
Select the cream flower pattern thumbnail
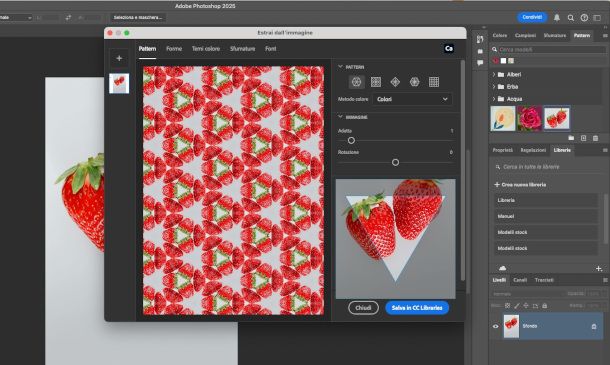click(503, 118)
